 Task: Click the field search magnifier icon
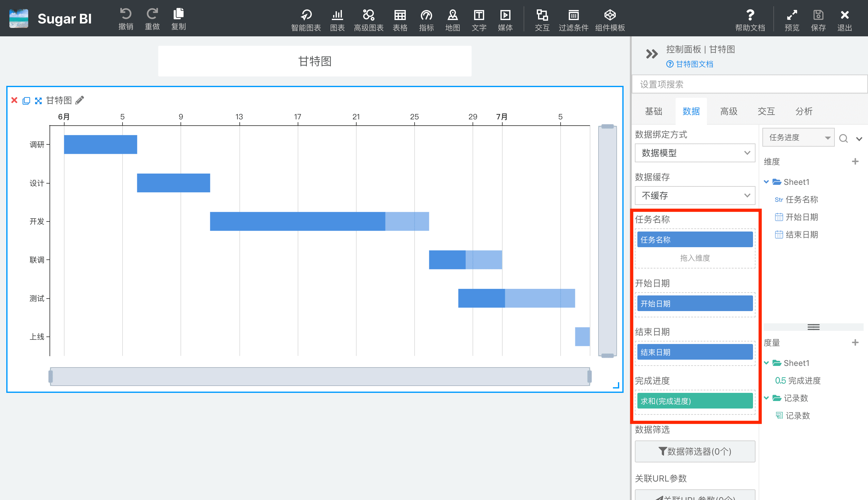(843, 138)
